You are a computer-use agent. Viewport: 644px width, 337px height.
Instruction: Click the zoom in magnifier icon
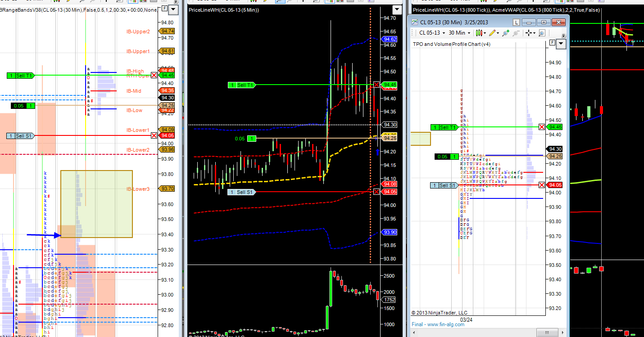click(505, 33)
